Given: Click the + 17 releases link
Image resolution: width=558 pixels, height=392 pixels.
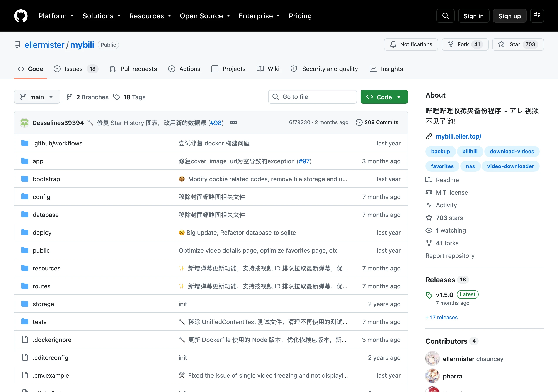Looking at the screenshot, I should [442, 318].
